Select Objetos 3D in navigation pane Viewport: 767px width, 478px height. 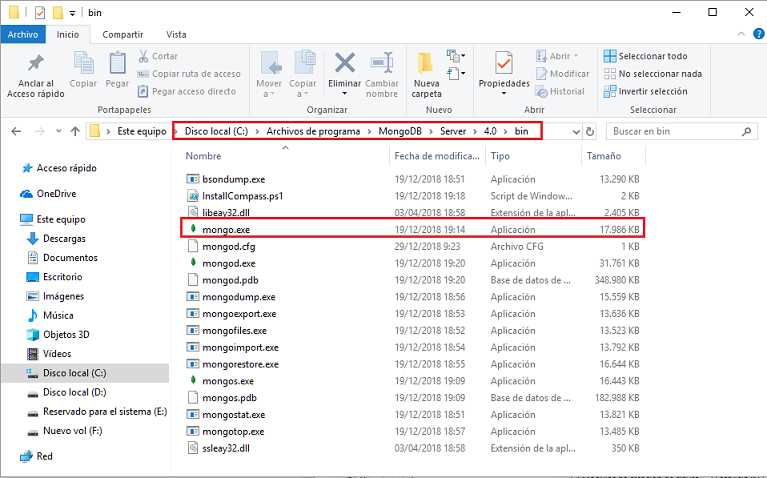click(x=66, y=335)
